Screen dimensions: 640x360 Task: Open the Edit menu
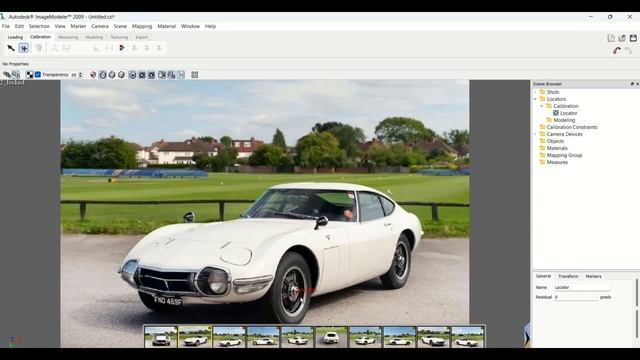click(x=19, y=26)
